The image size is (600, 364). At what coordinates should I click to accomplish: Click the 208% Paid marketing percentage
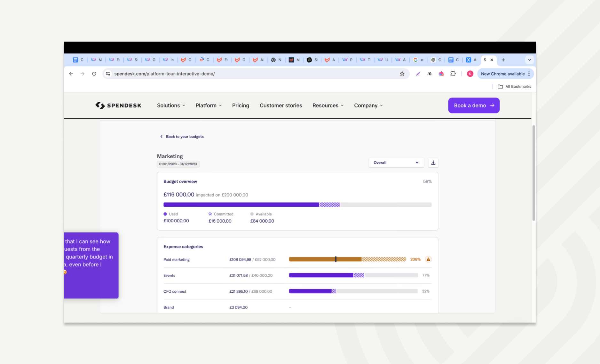(415, 259)
